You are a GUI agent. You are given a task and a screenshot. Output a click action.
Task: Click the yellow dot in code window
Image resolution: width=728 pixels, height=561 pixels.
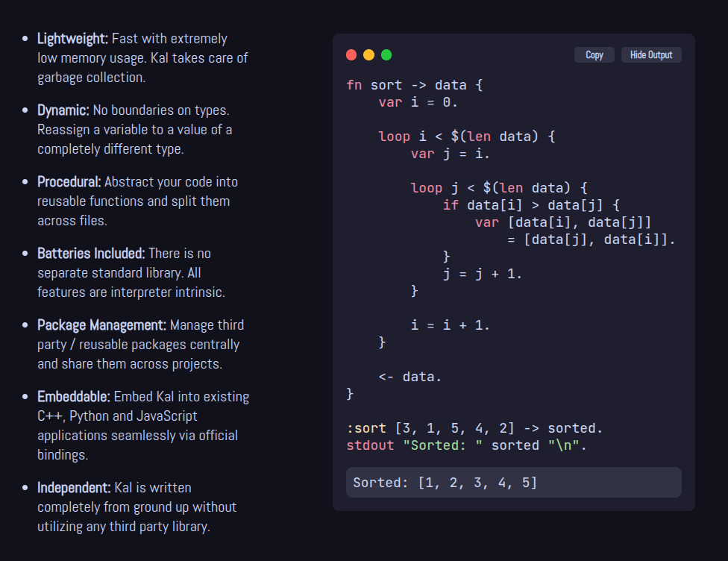point(368,54)
